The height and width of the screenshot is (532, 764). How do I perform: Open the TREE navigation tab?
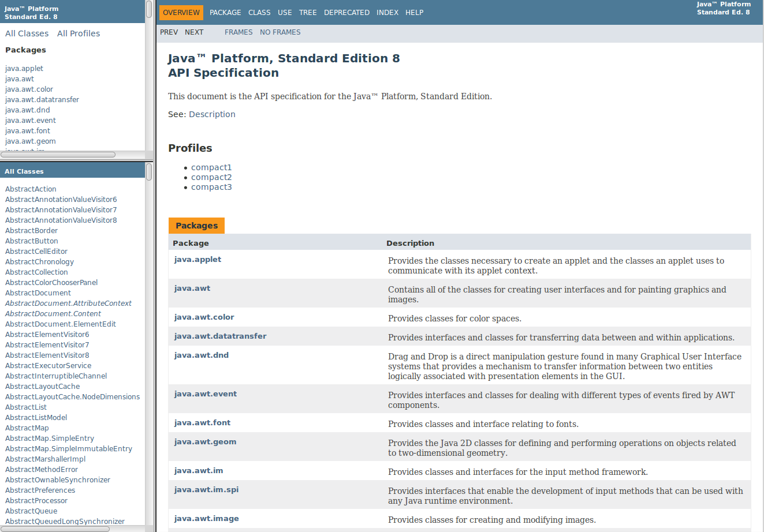click(x=307, y=13)
